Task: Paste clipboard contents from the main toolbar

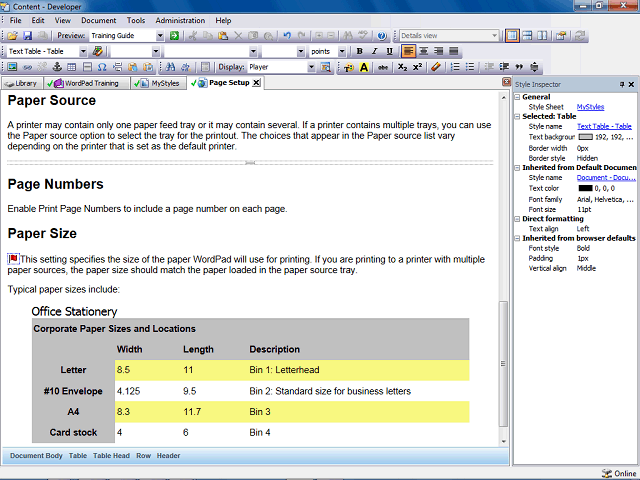Action: tap(223, 36)
